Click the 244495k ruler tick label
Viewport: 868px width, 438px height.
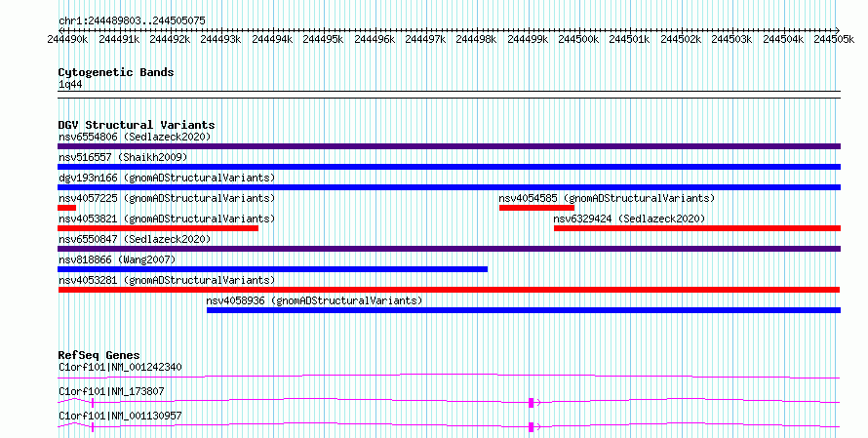pyautogui.click(x=323, y=39)
